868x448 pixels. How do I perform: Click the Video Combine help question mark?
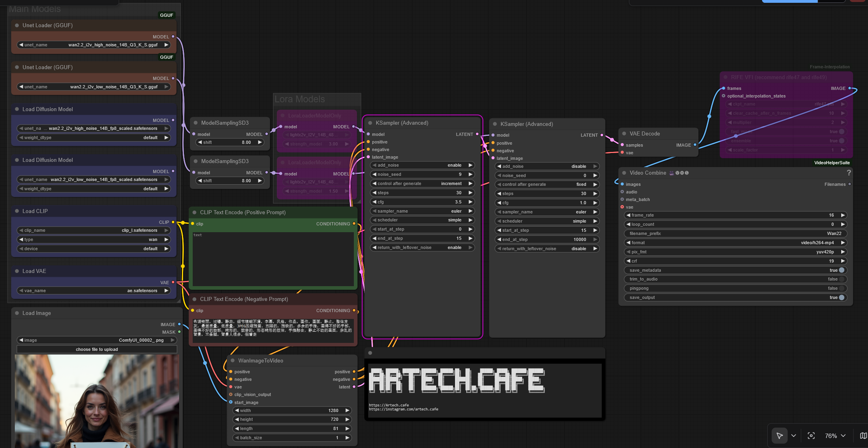[x=848, y=173]
